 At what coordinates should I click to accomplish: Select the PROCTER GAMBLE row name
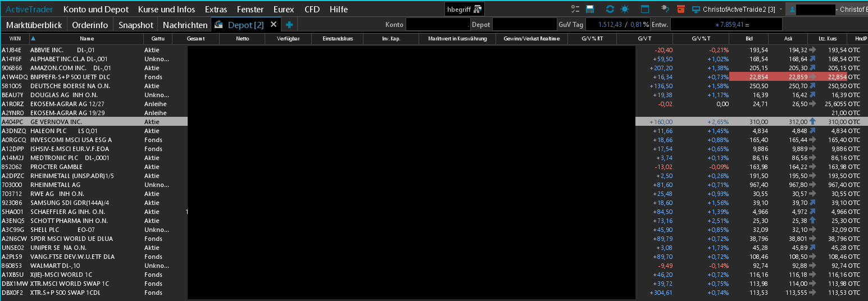pos(56,167)
